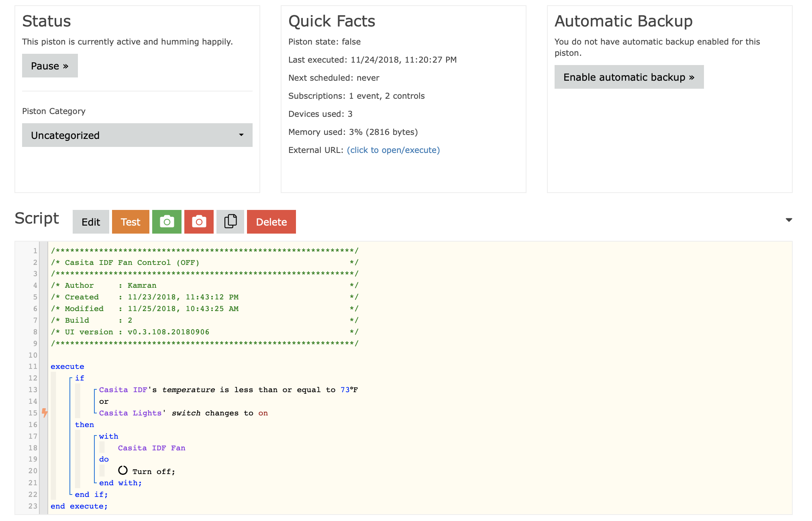
Task: Click the red camera snapshot button
Action: pos(199,222)
